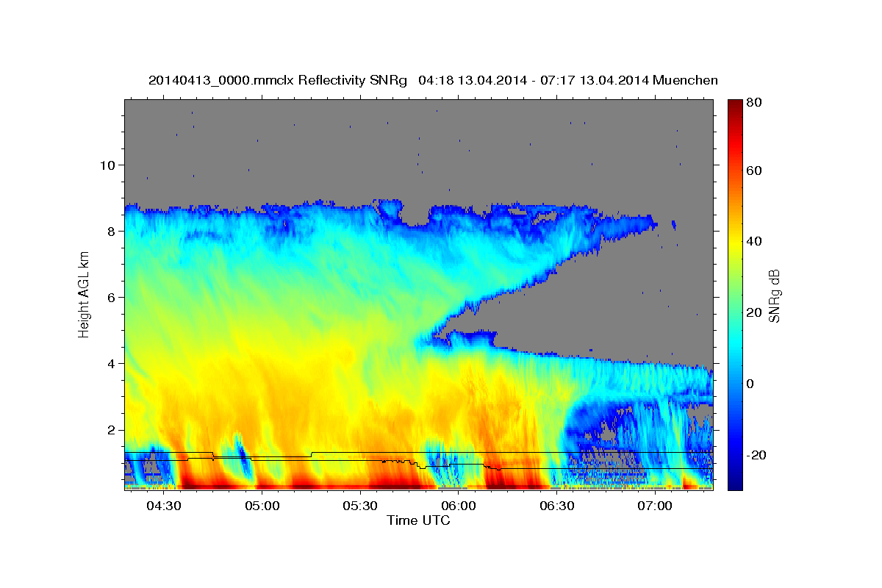
Task: Click the height tick label 2
Action: point(112,430)
